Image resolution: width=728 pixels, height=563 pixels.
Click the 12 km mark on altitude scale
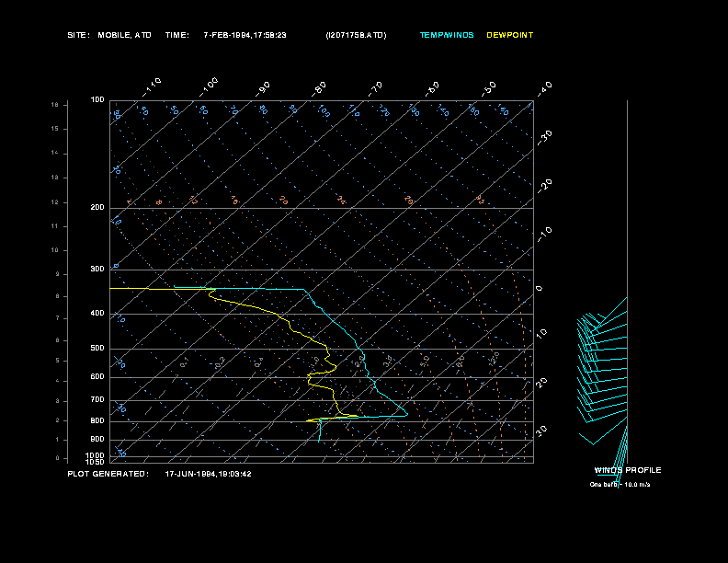point(55,202)
